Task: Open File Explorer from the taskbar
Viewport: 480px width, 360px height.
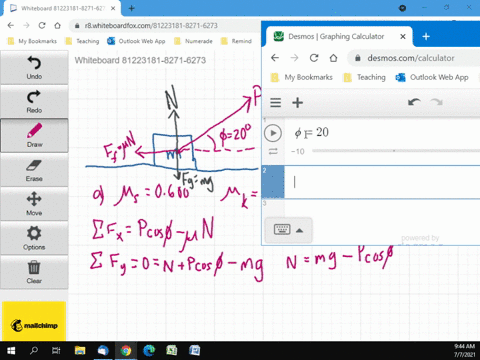Action: 80,351
